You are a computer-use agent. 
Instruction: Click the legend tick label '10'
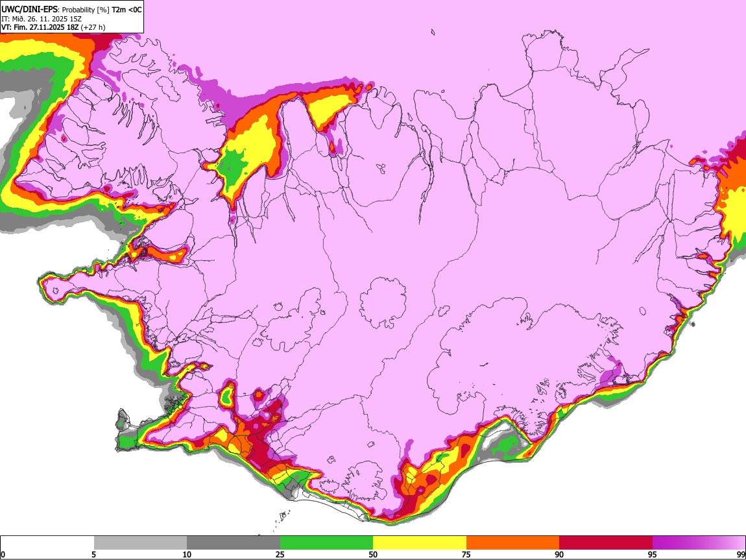(x=187, y=554)
